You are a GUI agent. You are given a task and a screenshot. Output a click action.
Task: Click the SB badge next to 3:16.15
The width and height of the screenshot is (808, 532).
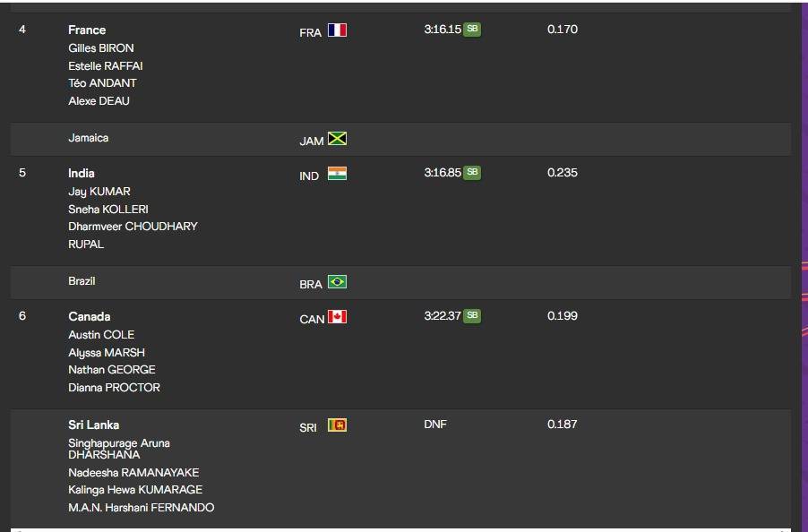(472, 30)
